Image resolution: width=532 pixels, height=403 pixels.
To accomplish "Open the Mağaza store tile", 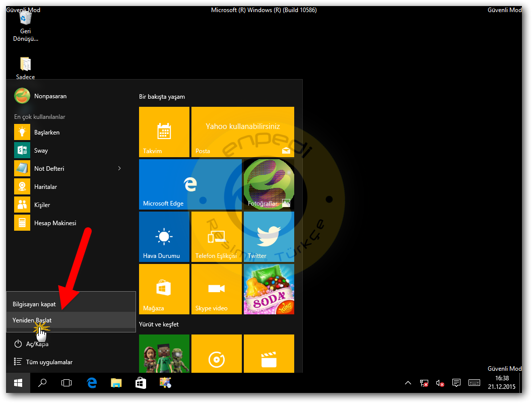I will (x=164, y=289).
